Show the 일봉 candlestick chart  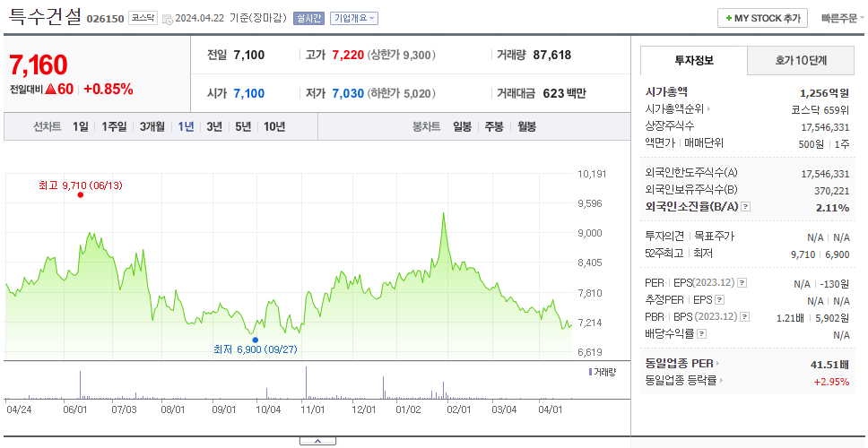[x=462, y=126]
